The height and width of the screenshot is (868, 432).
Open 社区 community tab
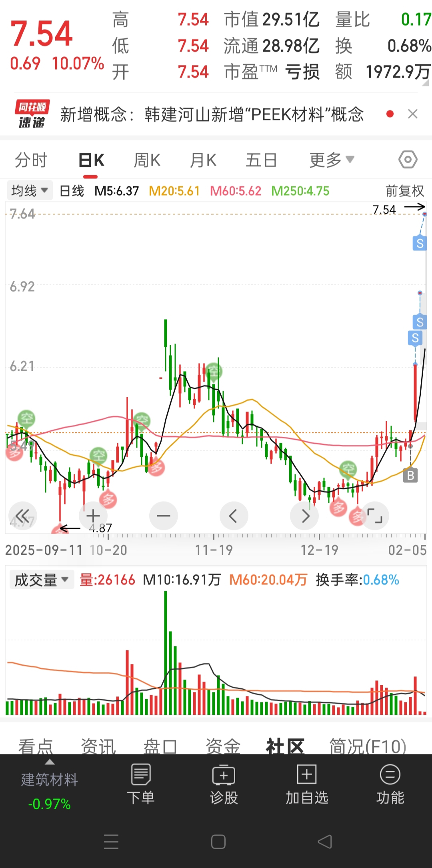click(x=285, y=746)
